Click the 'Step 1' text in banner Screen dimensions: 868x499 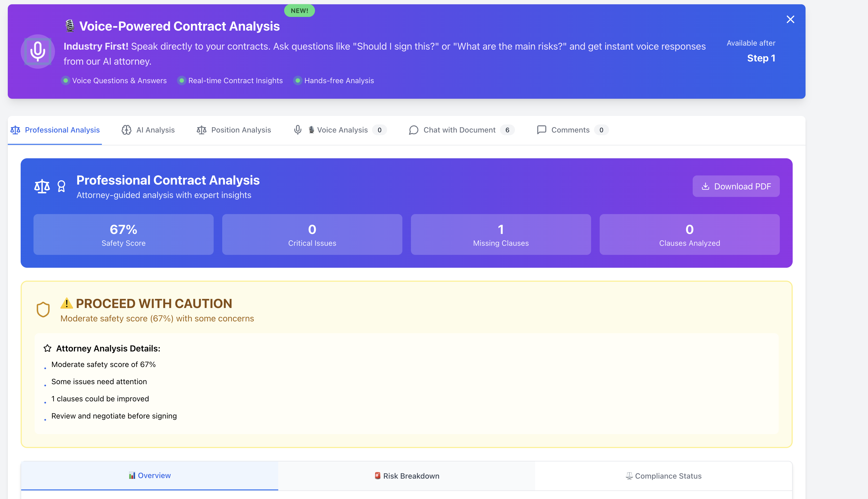(761, 58)
